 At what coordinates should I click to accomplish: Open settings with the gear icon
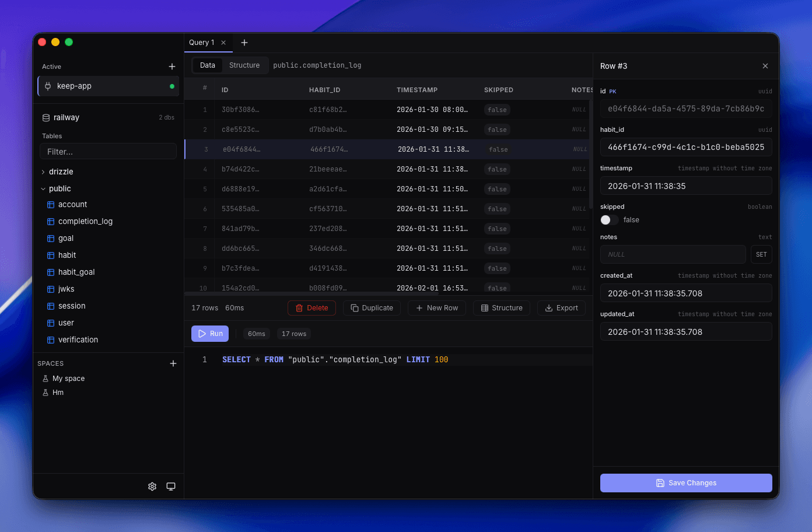click(x=152, y=486)
